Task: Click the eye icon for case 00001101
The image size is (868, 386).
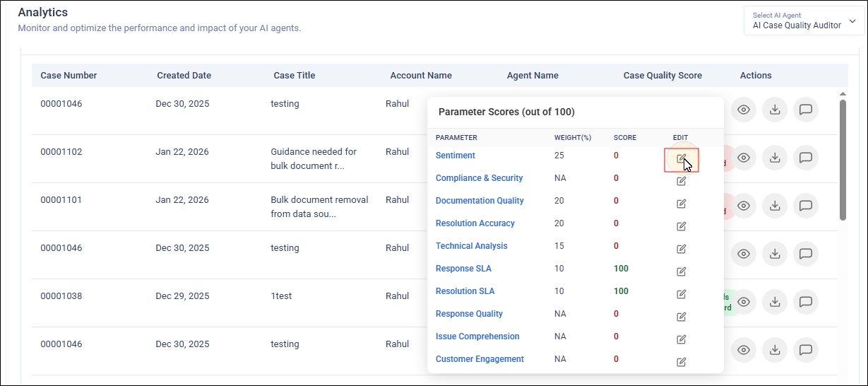Action: (x=743, y=206)
